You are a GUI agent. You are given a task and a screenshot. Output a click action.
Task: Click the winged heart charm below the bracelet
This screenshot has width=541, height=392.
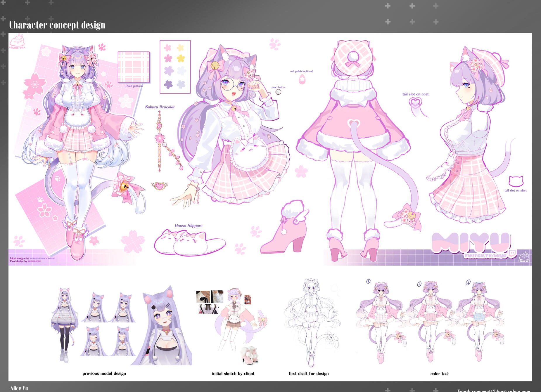point(160,186)
